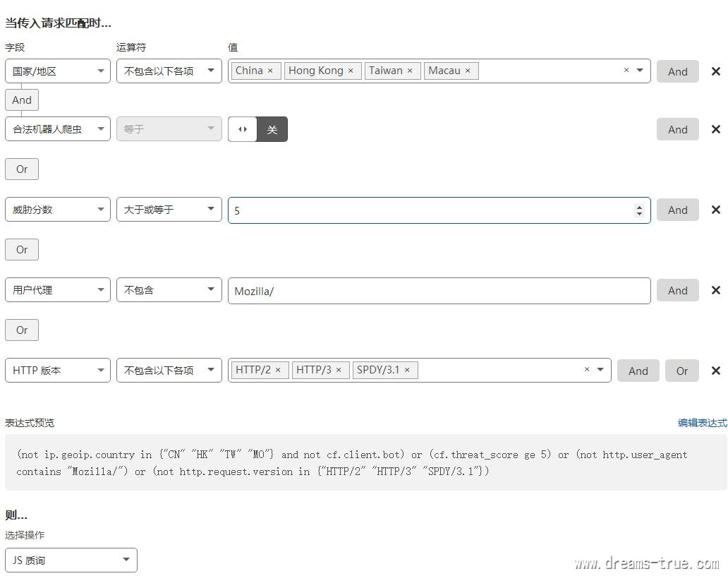Clear all selected country values
This screenshot has width=728, height=576.
tap(626, 71)
